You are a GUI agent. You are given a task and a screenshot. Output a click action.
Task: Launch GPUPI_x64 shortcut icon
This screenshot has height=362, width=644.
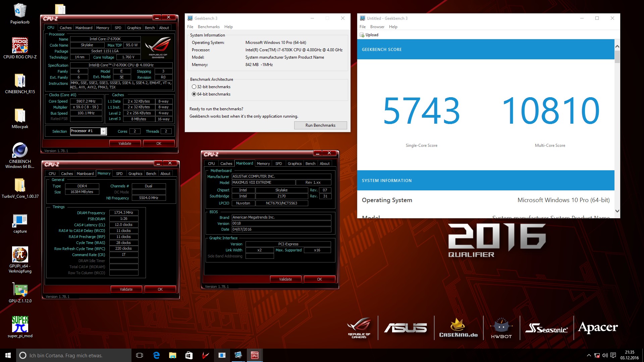(20, 260)
